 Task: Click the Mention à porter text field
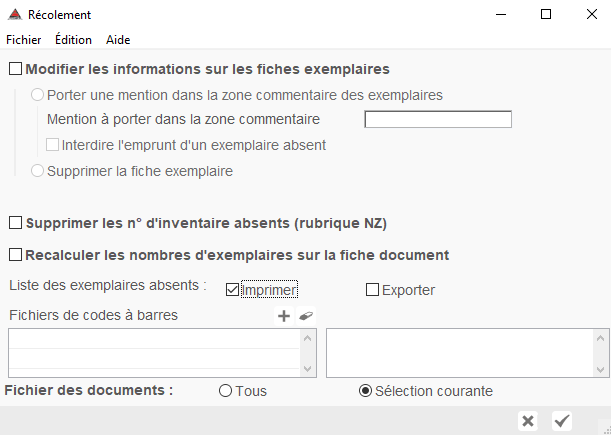pos(438,119)
